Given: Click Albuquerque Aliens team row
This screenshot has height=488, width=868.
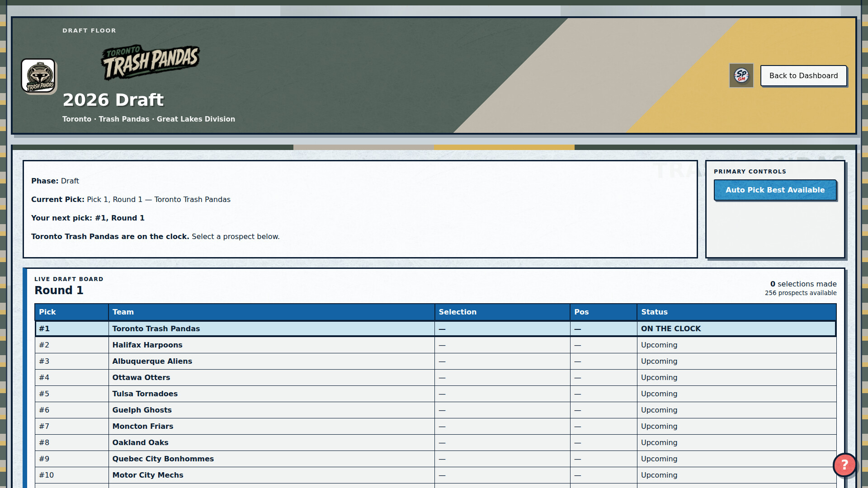Looking at the screenshot, I should pos(435,361).
